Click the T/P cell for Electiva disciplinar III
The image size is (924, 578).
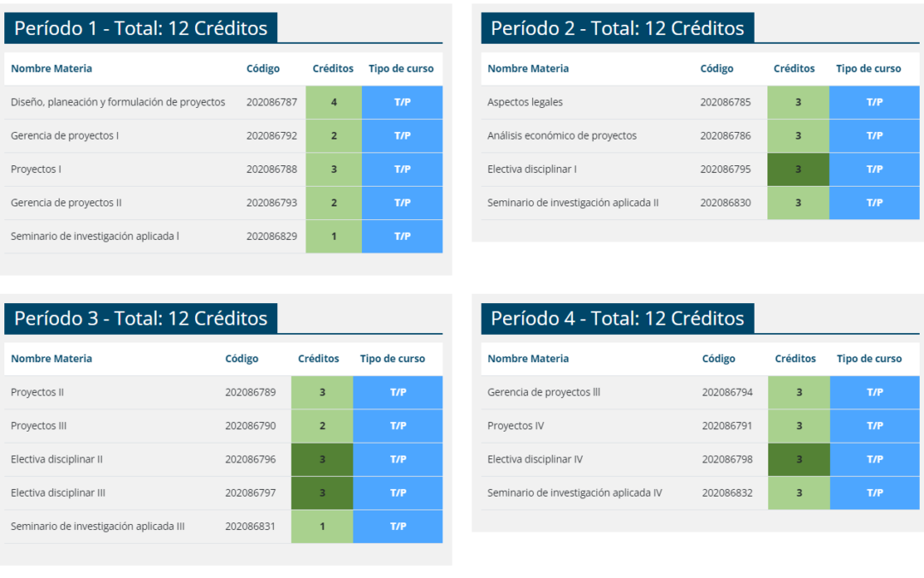(x=398, y=493)
